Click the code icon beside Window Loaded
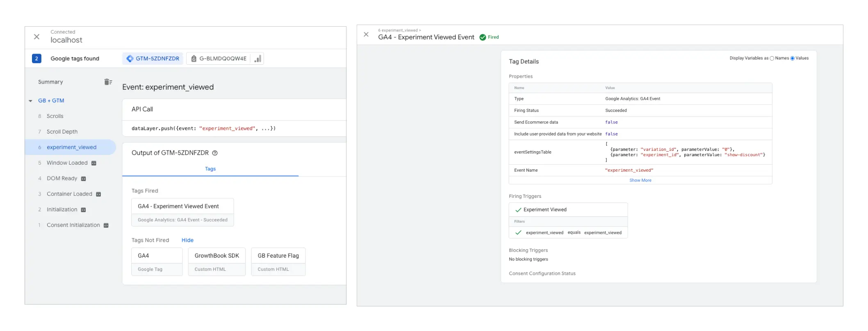Image resolution: width=868 pixels, height=331 pixels. pyautogui.click(x=94, y=163)
